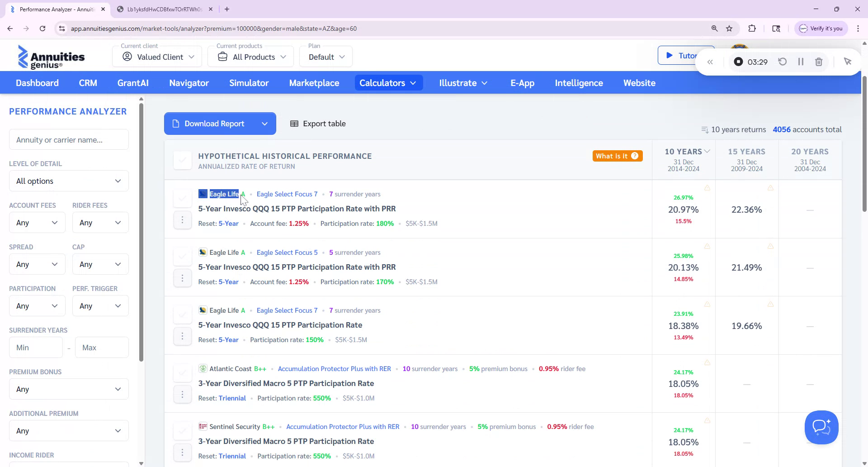Restart recording with the restore icon
The height and width of the screenshot is (467, 868).
pyautogui.click(x=783, y=62)
